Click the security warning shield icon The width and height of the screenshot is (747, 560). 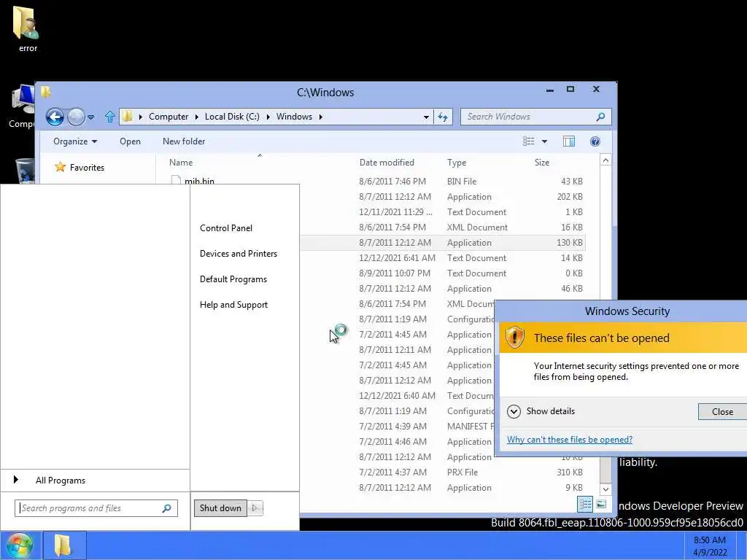pos(514,337)
